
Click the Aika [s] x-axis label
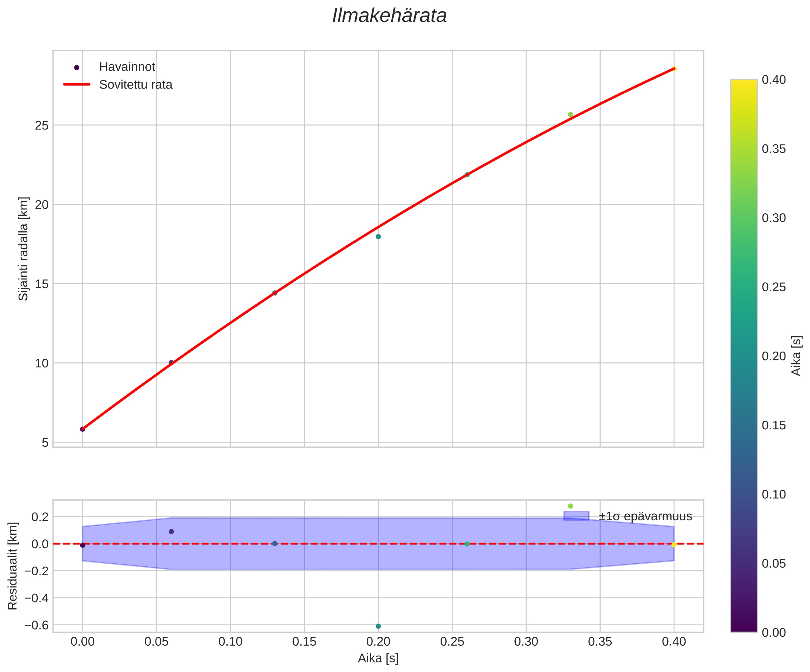click(x=378, y=658)
